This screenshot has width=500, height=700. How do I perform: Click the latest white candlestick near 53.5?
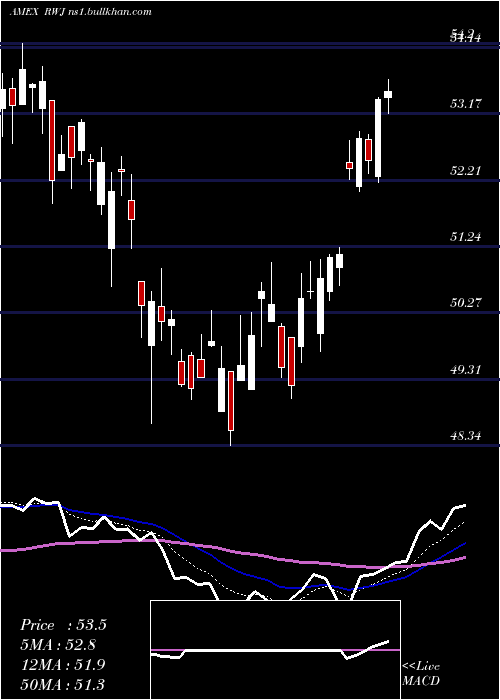(x=388, y=95)
